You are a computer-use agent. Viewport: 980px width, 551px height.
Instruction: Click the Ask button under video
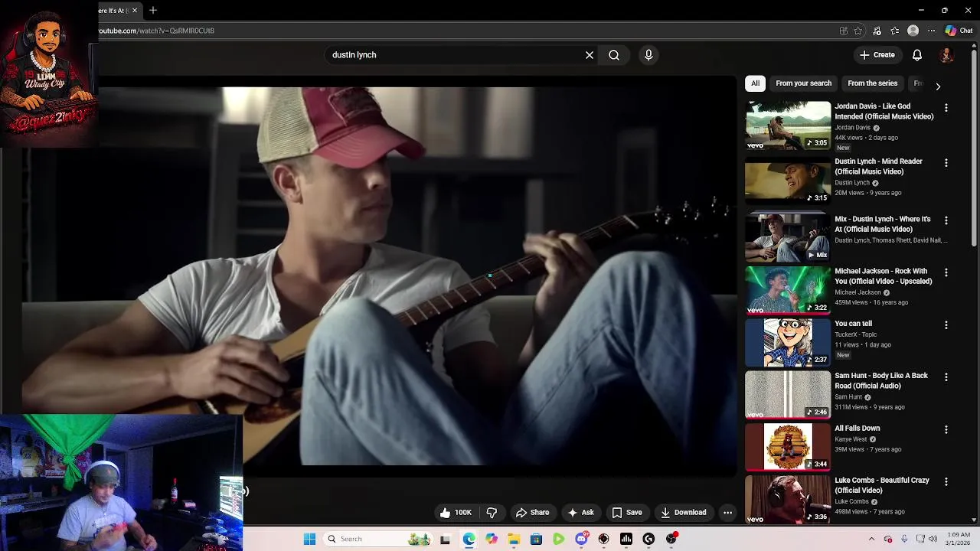(x=580, y=513)
